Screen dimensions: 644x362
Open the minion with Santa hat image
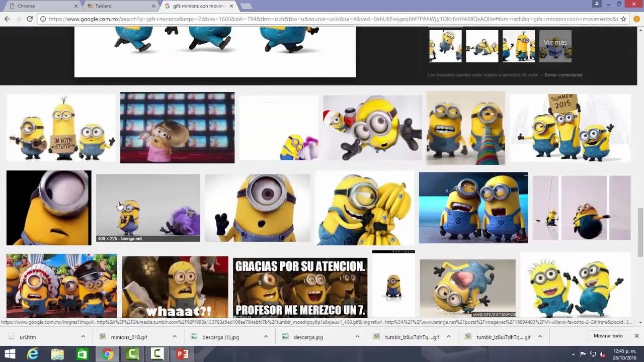coord(372,128)
